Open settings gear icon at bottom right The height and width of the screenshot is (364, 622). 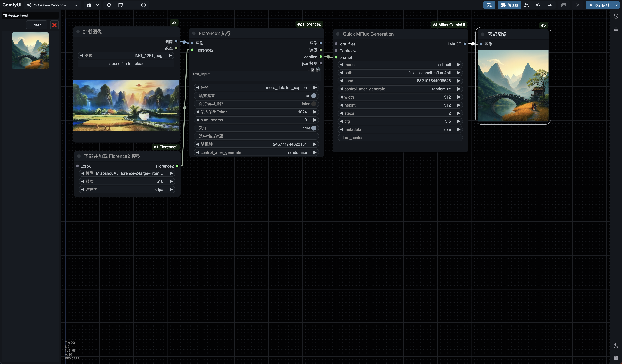616,358
